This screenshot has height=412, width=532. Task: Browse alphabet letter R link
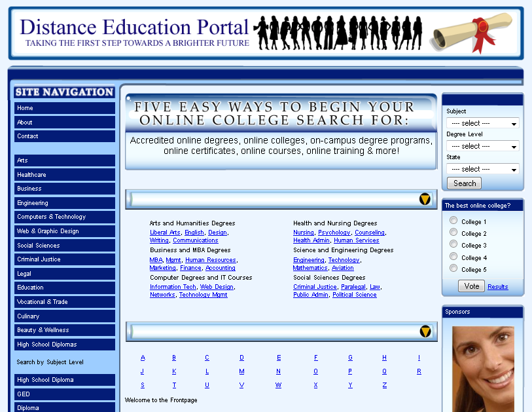point(419,371)
